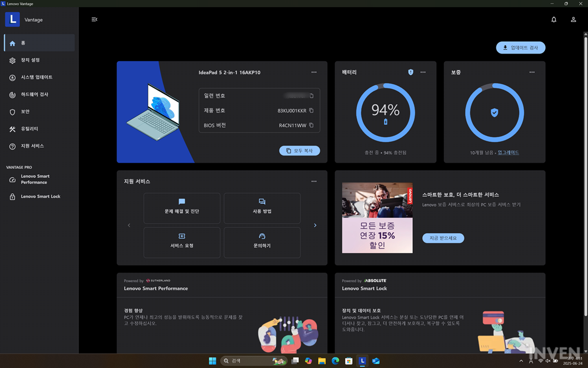Open more options on 배터리 card
Screen dimensions: 588x368
pyautogui.click(x=423, y=72)
